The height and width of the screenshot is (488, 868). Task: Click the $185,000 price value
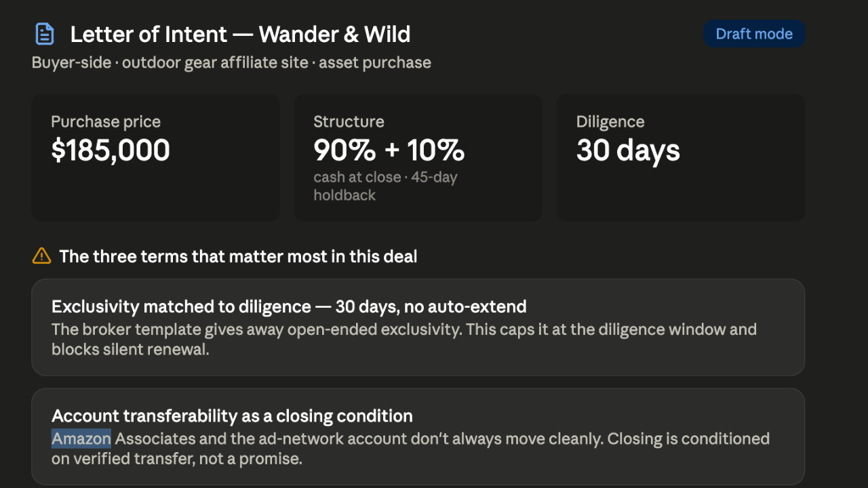[x=111, y=150]
